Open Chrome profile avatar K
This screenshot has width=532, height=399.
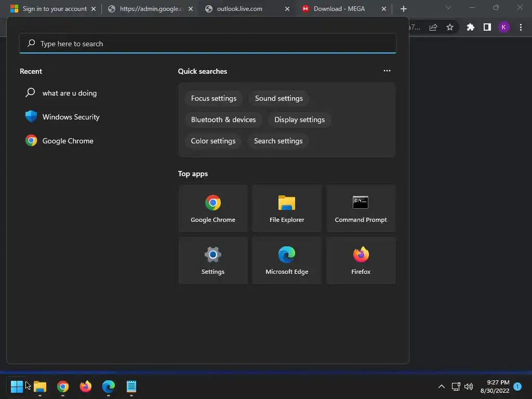503,27
